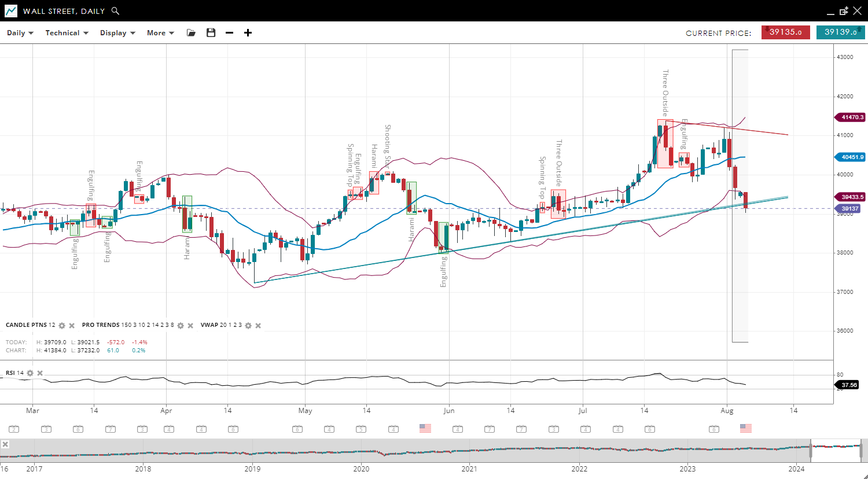Remove the VWAP indicator

(x=258, y=326)
